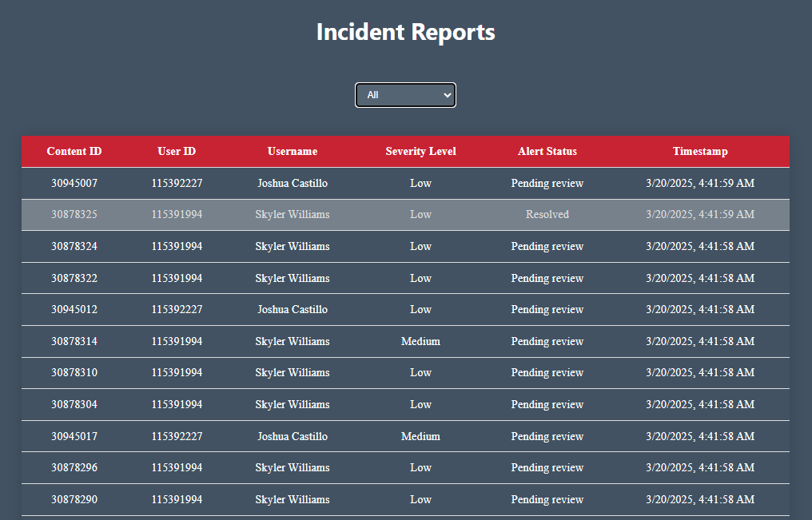Click User ID 115391994 in row 30878296
The height and width of the screenshot is (520, 812).
177,468
